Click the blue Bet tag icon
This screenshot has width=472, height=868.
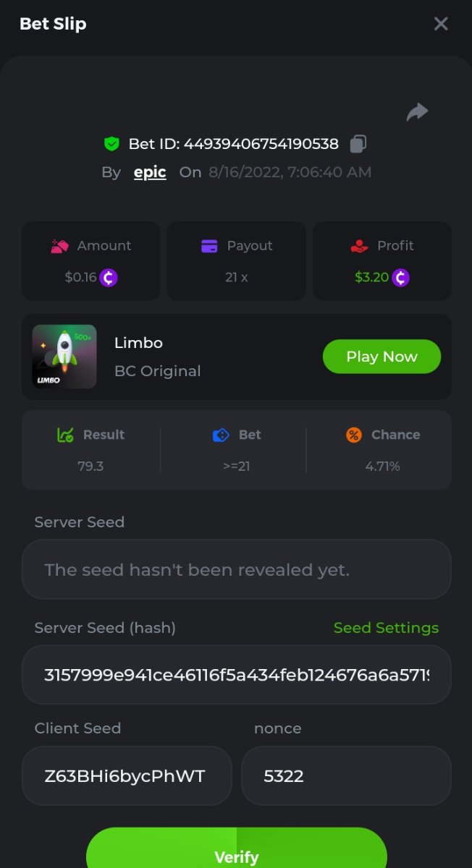coord(221,435)
